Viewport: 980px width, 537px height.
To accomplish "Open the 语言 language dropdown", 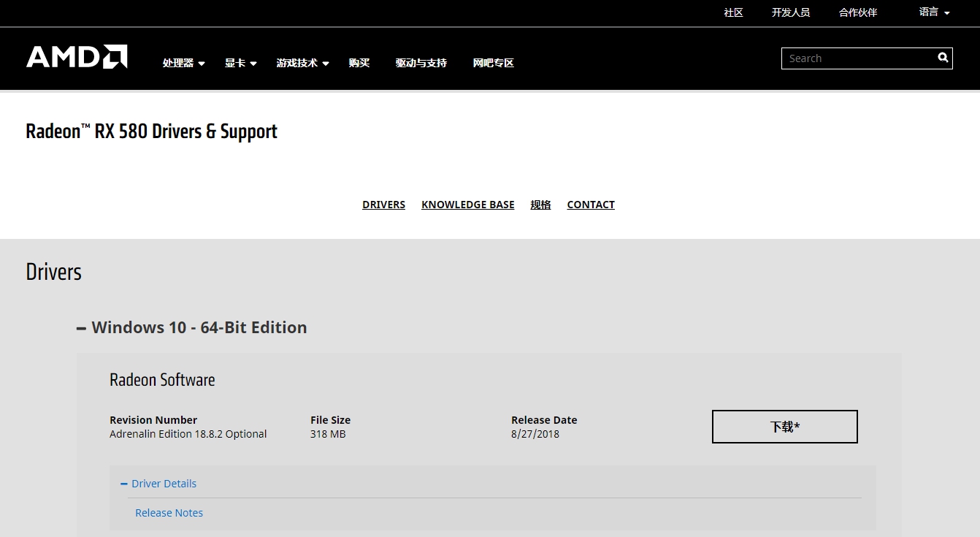I will pyautogui.click(x=934, y=12).
